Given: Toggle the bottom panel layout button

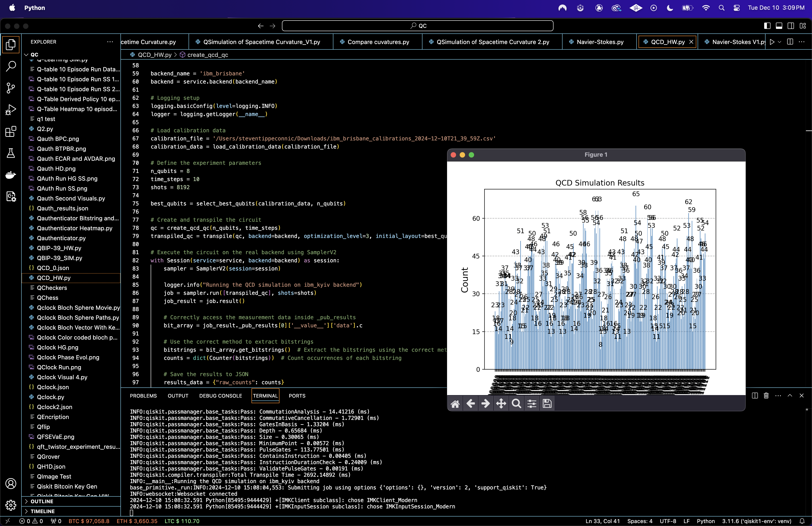Looking at the screenshot, I should tap(779, 26).
